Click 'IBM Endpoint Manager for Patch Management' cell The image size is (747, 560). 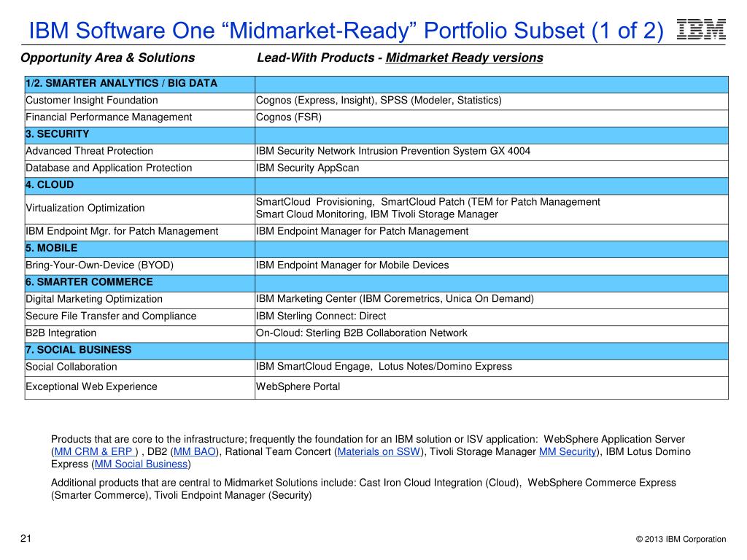[492, 233]
